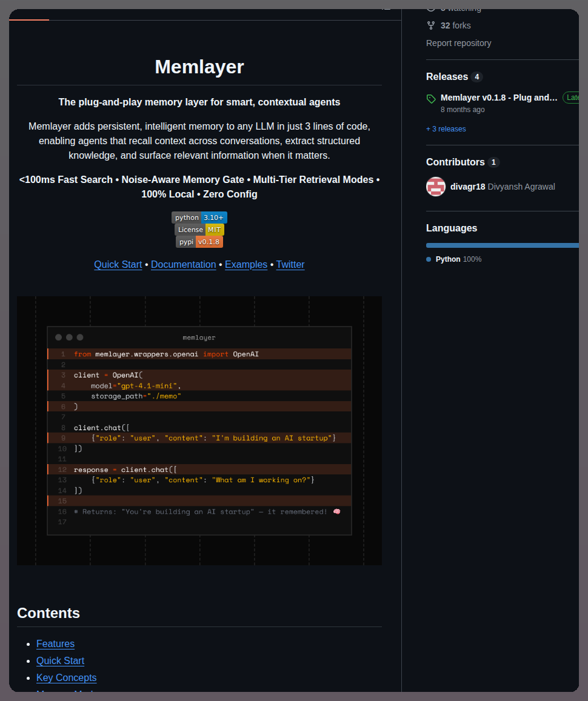588x701 pixels.
Task: Click the pypi v0.1.8 badge
Action: [x=199, y=241]
